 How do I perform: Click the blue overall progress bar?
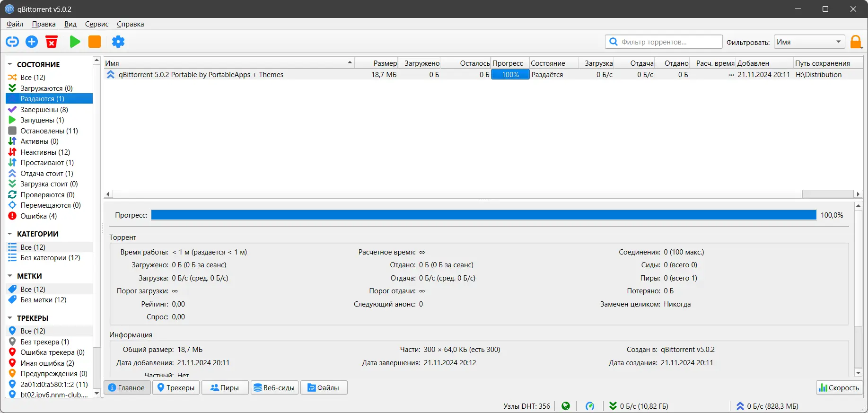pyautogui.click(x=483, y=215)
